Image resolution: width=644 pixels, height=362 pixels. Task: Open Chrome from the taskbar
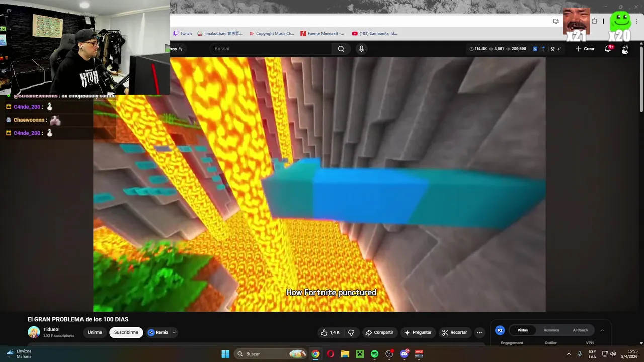tap(315, 354)
